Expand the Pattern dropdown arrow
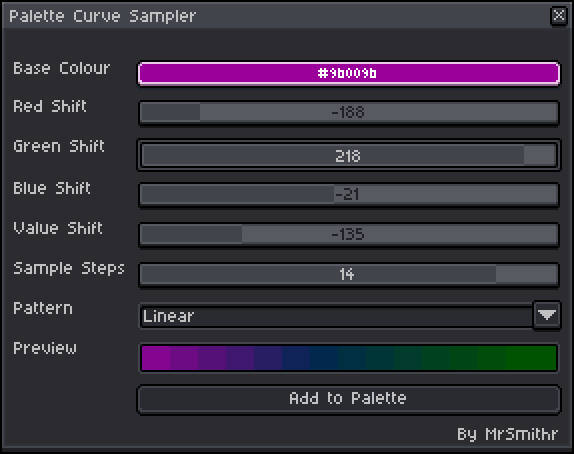The height and width of the screenshot is (454, 574). click(x=547, y=315)
